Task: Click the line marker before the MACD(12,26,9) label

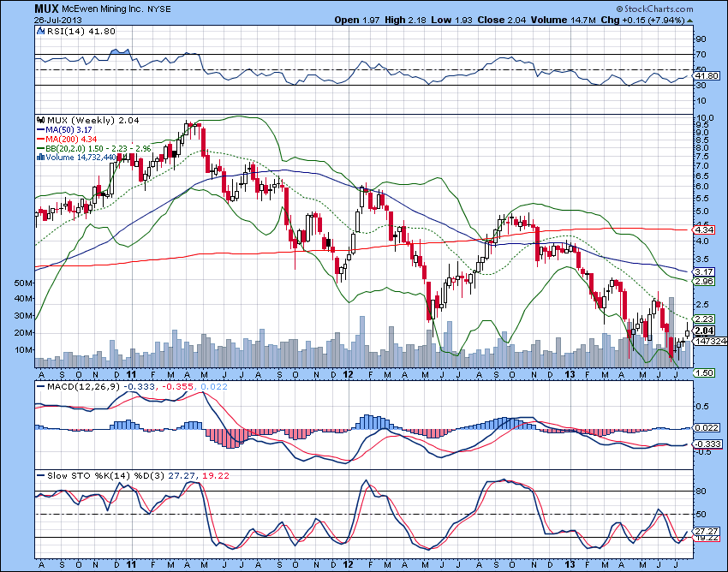Action: click(41, 386)
